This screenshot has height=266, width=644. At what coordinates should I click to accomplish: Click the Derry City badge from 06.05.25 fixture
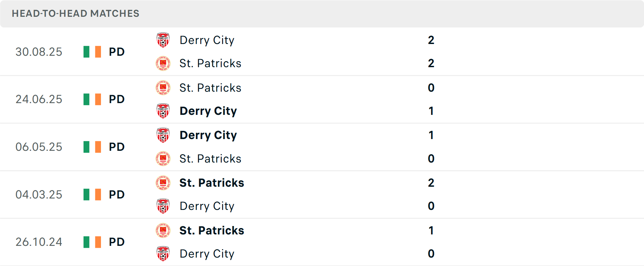(x=163, y=135)
